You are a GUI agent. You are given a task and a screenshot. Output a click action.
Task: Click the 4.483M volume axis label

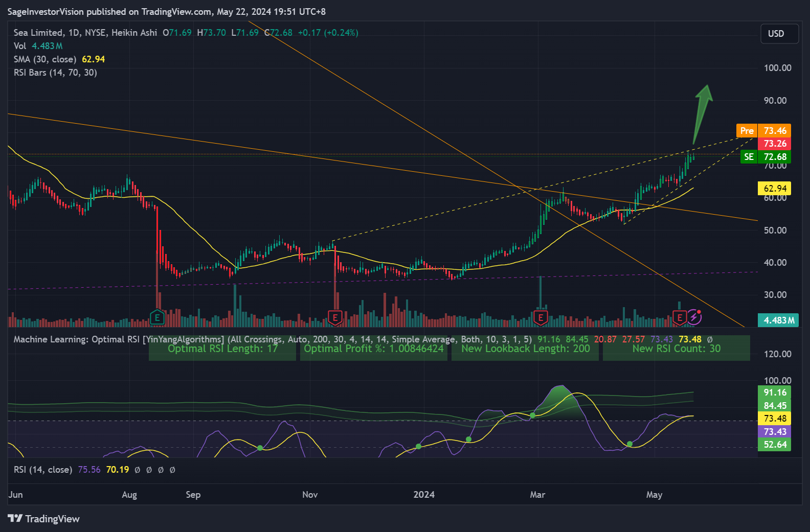[778, 320]
